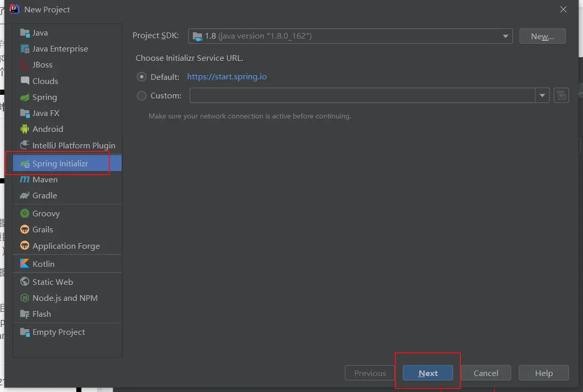Click the New... SDK button
This screenshot has height=392, width=583.
click(542, 36)
